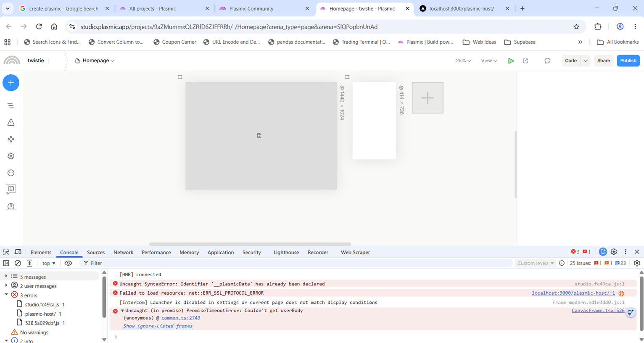
Task: Click the Chrome address bar URL
Action: tap(229, 26)
